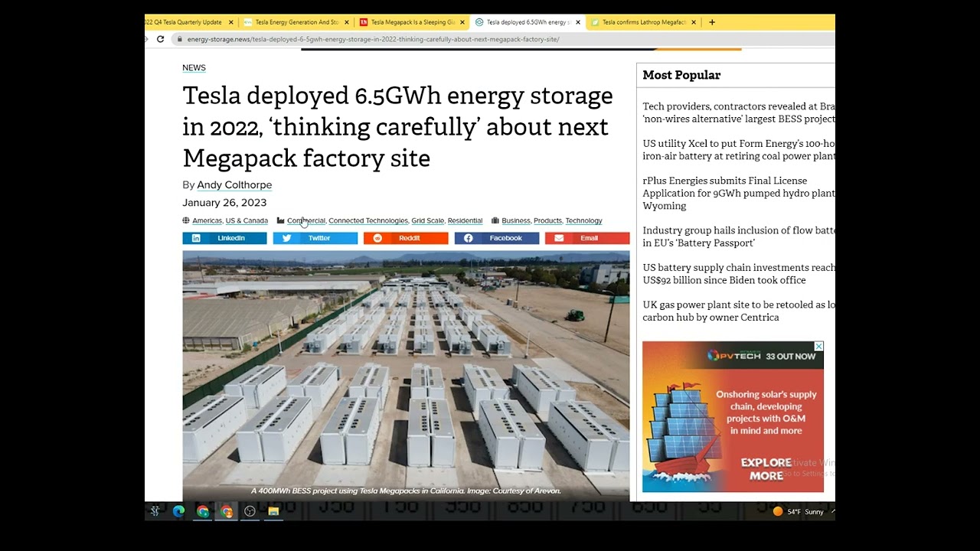Image resolution: width=980 pixels, height=551 pixels.
Task: Share article on Facebook
Action: [496, 238]
